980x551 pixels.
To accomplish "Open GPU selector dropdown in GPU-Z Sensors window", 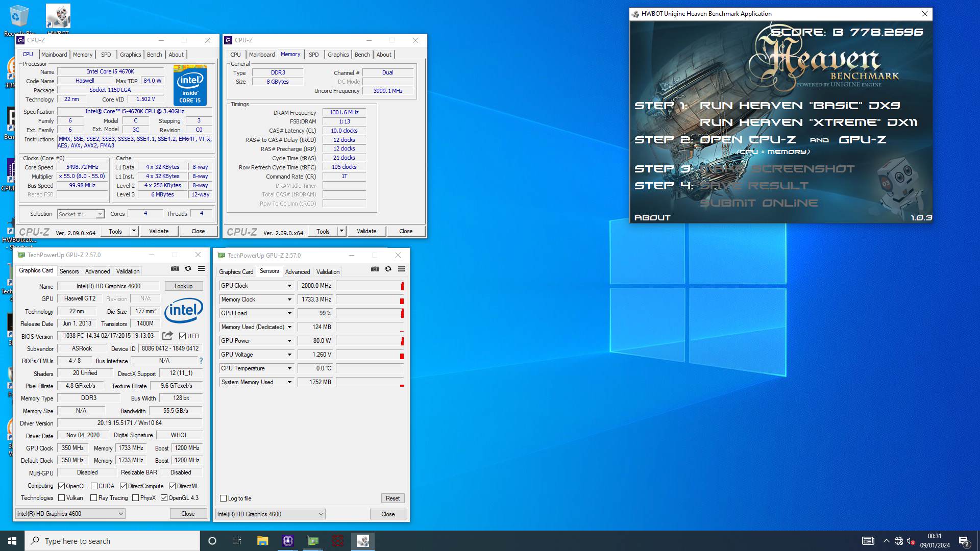I will (x=271, y=514).
